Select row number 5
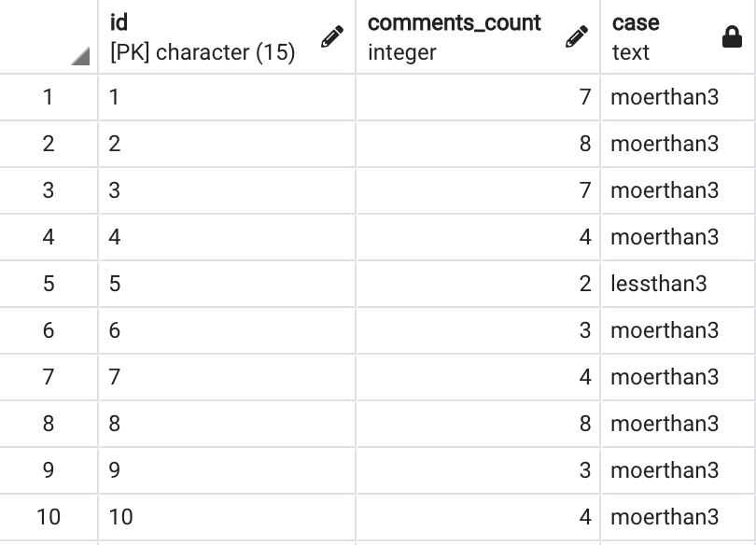Viewport: 756px width, 545px height. [x=49, y=284]
